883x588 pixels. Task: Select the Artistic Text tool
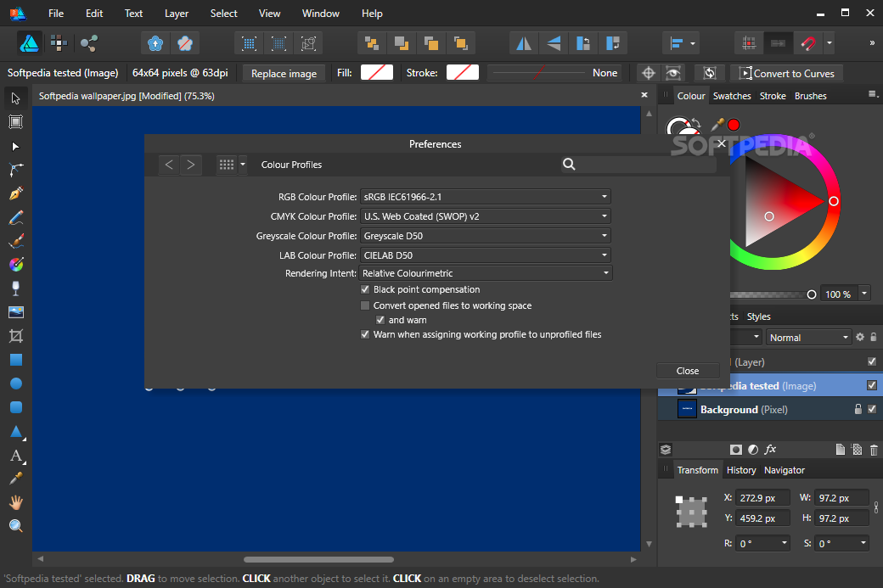tap(16, 455)
